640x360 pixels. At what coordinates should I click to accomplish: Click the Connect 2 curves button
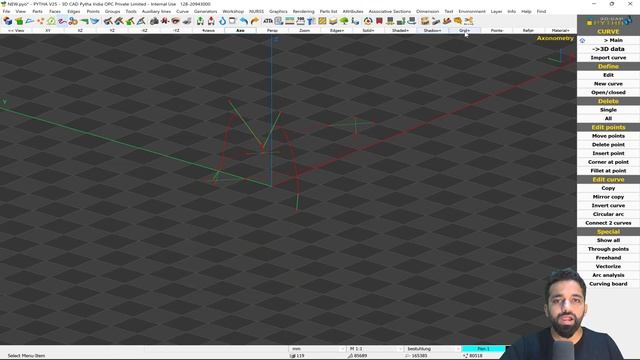coord(608,223)
